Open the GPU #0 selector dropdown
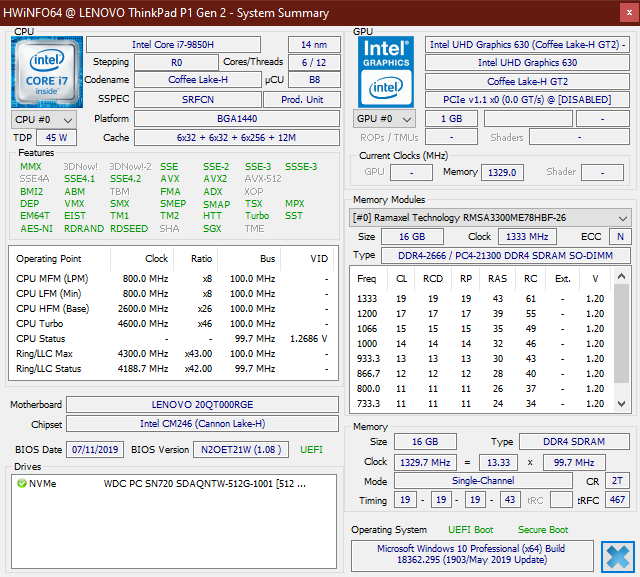 (x=384, y=119)
